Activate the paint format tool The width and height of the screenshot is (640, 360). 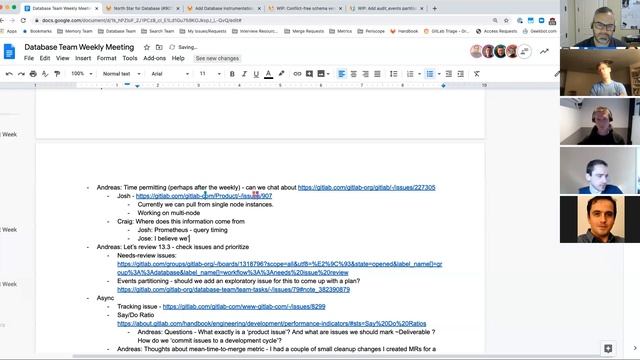(57, 74)
